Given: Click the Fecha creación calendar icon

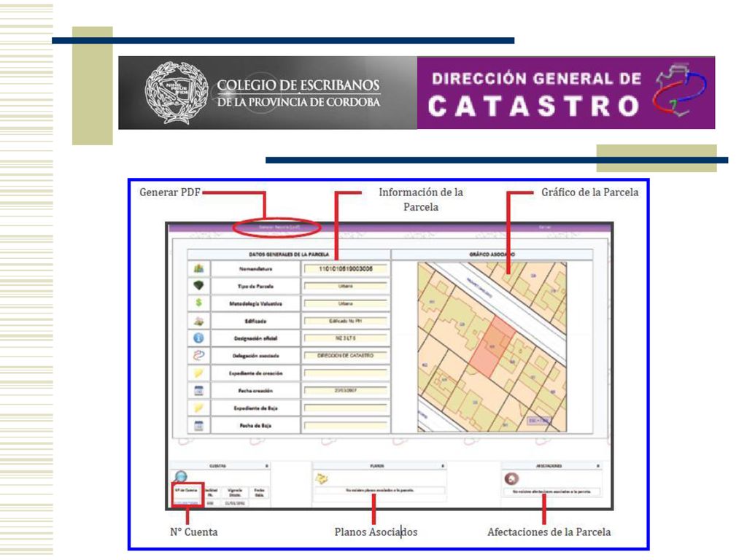Looking at the screenshot, I should pos(198,391).
